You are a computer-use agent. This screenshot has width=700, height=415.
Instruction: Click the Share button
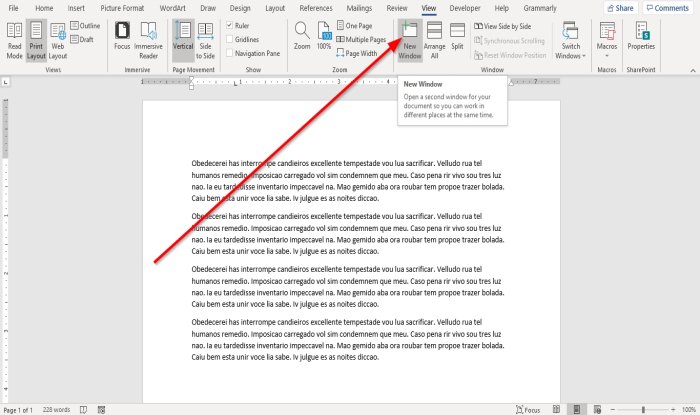click(621, 8)
